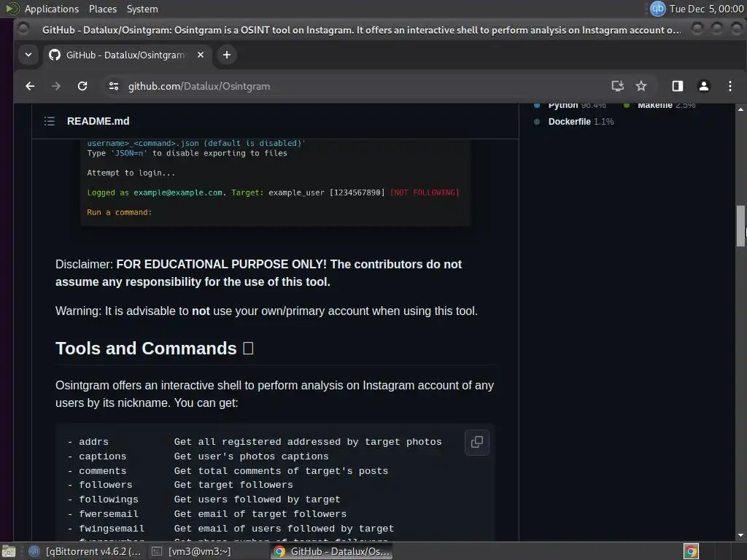Click the 'fwingsemail' command row

tap(231, 529)
